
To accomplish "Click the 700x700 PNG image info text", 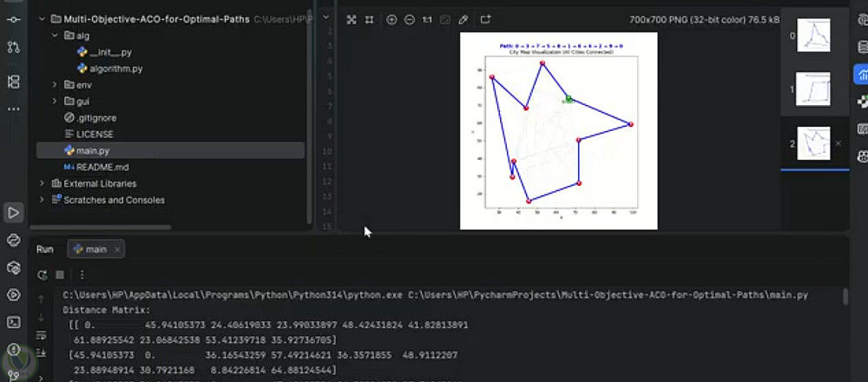I will click(705, 19).
